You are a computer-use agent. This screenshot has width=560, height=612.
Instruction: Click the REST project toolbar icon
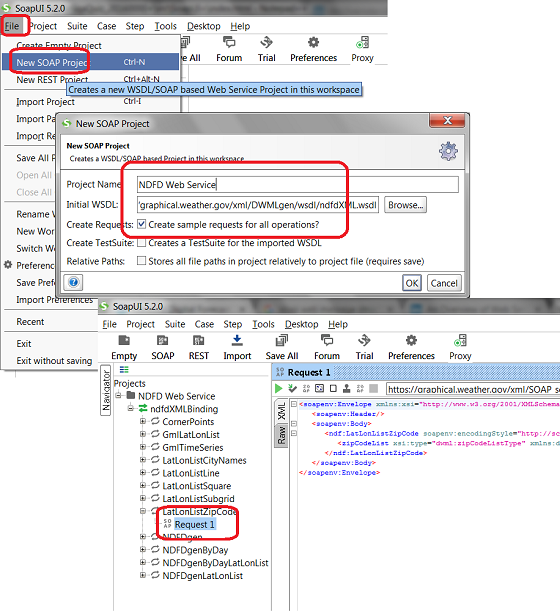199,340
